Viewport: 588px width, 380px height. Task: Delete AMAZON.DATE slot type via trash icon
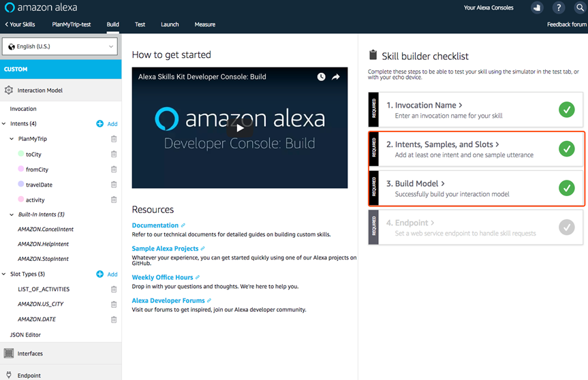pyautogui.click(x=114, y=319)
